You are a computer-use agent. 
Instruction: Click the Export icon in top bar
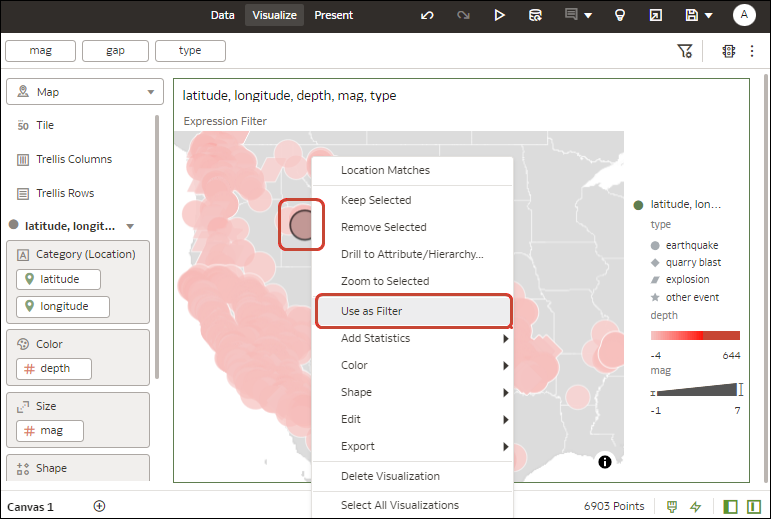pos(655,15)
